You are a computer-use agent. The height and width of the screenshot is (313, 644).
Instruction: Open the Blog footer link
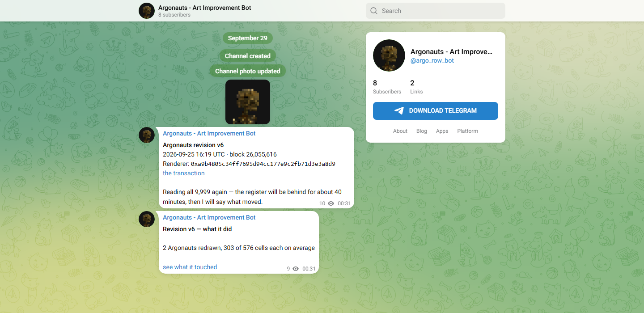(x=422, y=131)
